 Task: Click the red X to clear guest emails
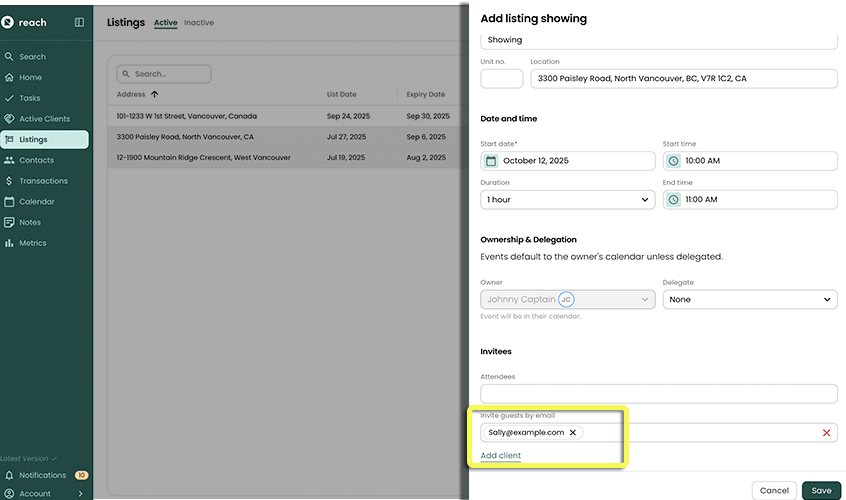826,433
